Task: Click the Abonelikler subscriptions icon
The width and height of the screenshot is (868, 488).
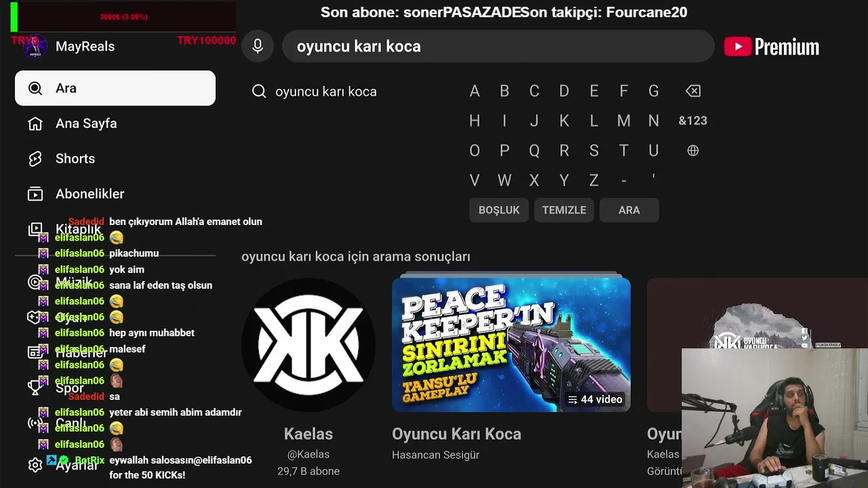Action: [35, 194]
